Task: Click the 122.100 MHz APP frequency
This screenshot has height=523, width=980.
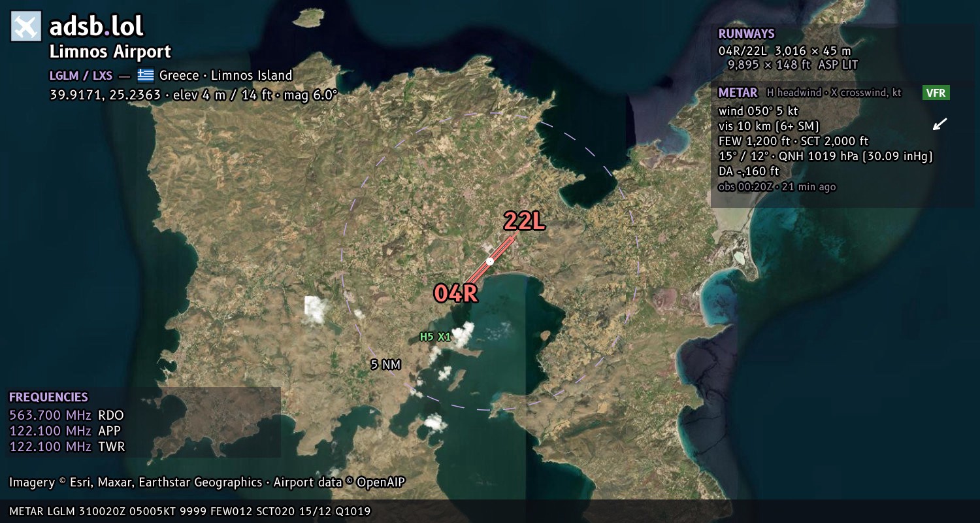Action: point(65,431)
